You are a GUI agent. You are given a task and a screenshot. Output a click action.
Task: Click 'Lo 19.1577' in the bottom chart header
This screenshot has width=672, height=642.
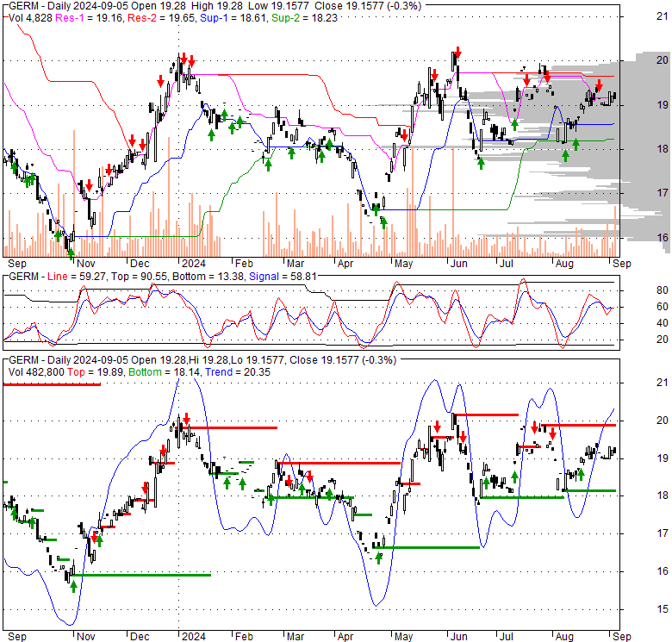[x=258, y=360]
